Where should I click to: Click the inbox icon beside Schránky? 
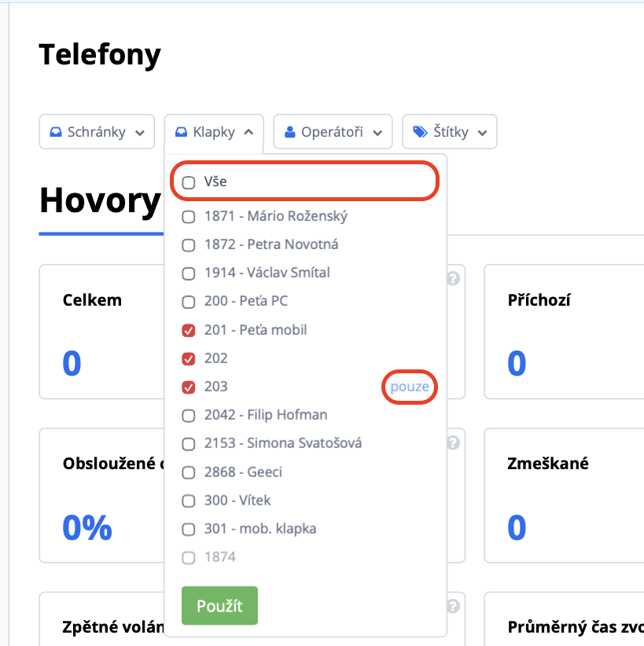point(56,132)
